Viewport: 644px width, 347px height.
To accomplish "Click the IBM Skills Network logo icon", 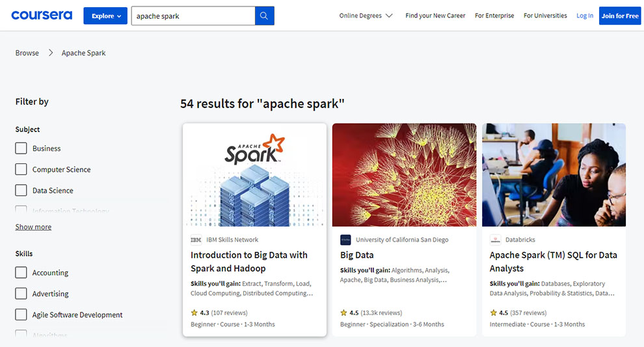I will tap(196, 240).
